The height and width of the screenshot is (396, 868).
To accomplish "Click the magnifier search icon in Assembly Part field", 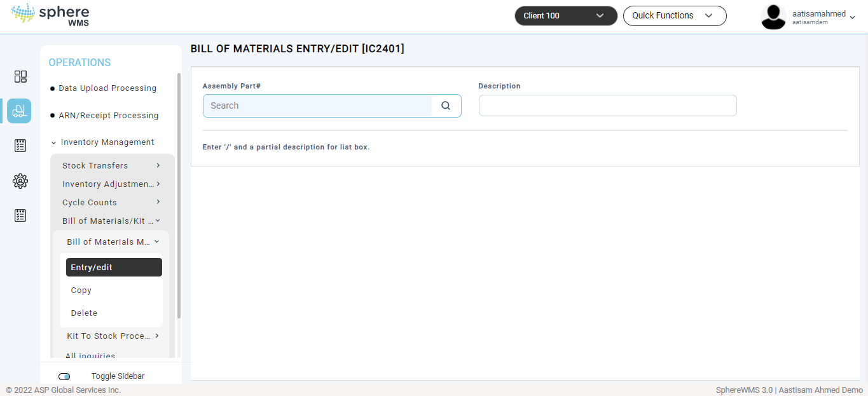I will 446,106.
